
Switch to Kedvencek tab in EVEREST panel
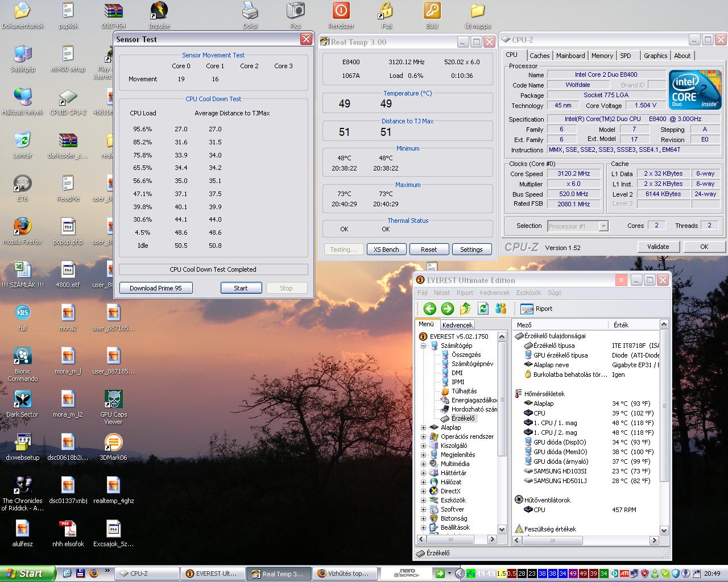click(457, 325)
